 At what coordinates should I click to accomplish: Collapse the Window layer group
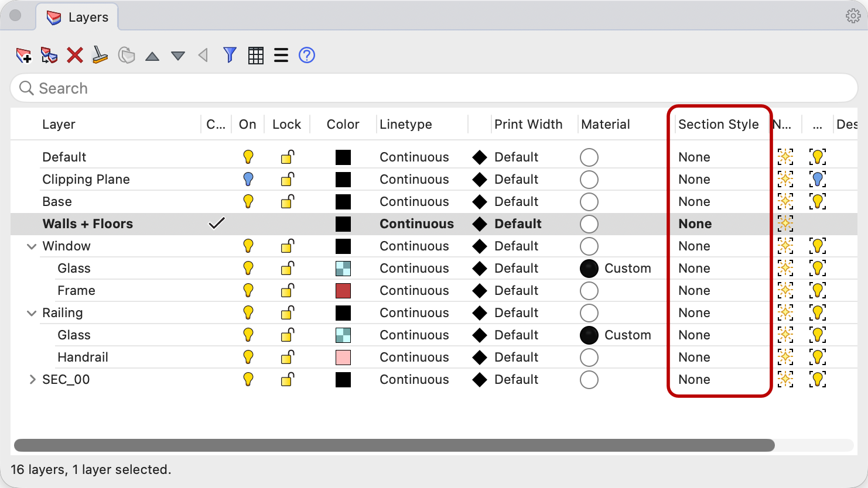[32, 247]
